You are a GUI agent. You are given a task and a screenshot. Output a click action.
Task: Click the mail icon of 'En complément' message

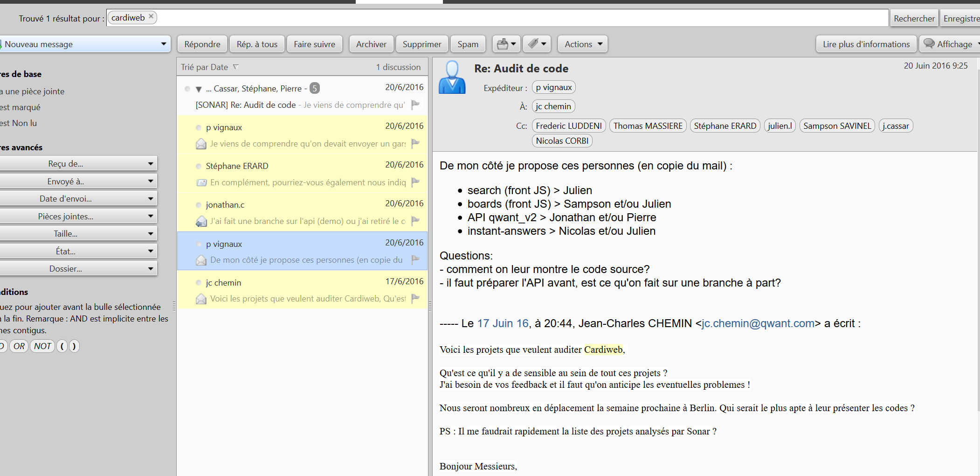201,182
